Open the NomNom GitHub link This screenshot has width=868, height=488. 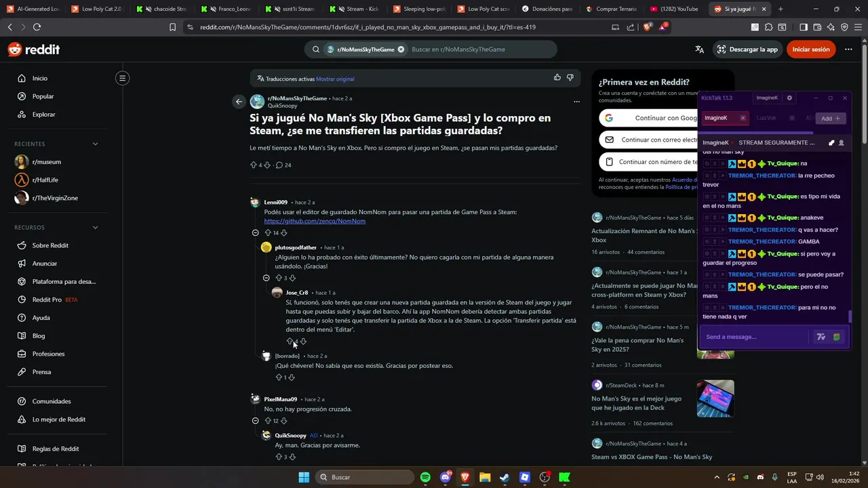click(315, 221)
